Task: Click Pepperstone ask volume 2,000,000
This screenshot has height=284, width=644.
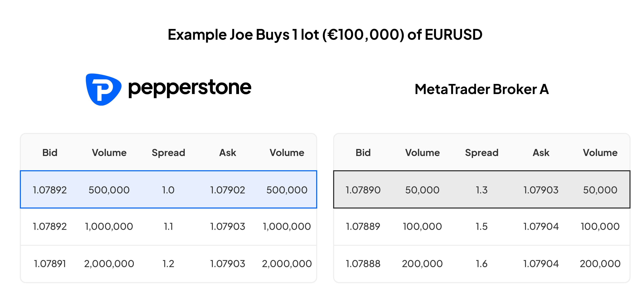Action: pos(287,264)
